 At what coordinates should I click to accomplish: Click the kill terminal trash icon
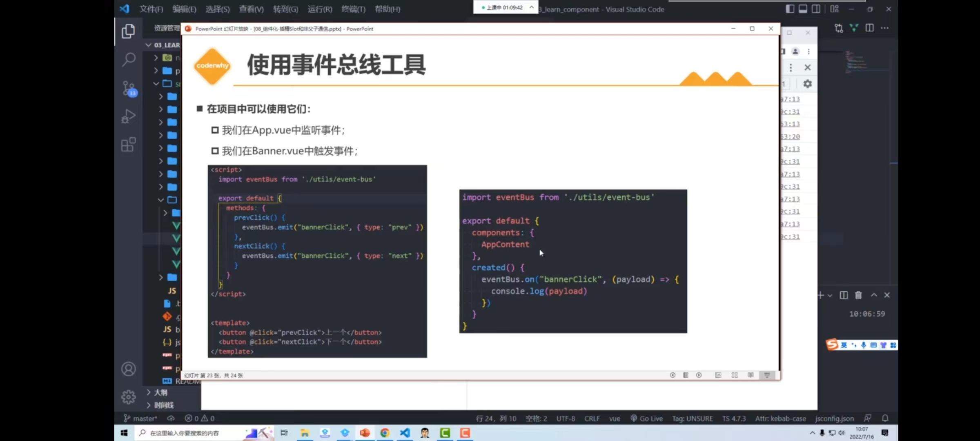point(858,295)
